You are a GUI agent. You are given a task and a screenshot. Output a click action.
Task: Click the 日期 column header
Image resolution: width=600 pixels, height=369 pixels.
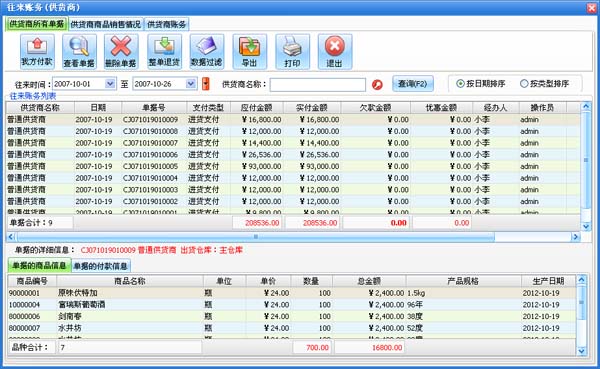(98, 108)
